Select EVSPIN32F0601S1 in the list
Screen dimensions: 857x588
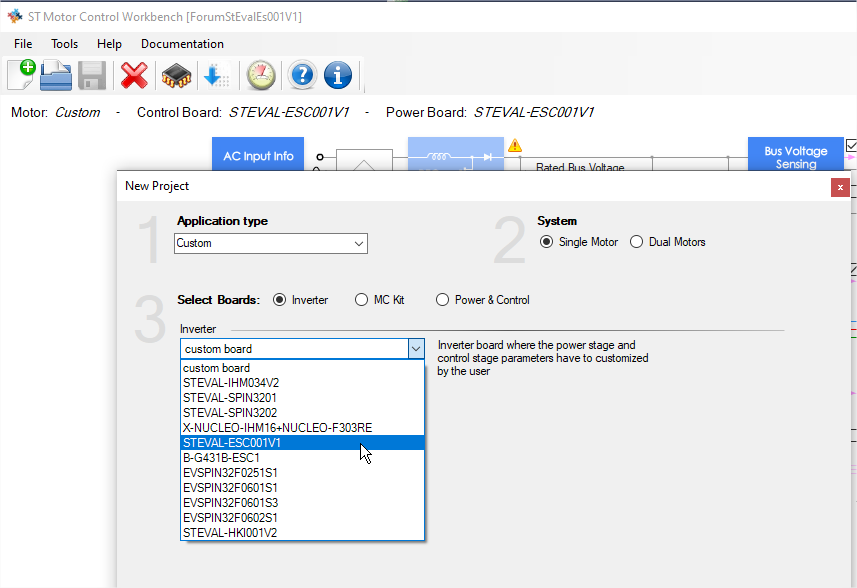click(302, 487)
